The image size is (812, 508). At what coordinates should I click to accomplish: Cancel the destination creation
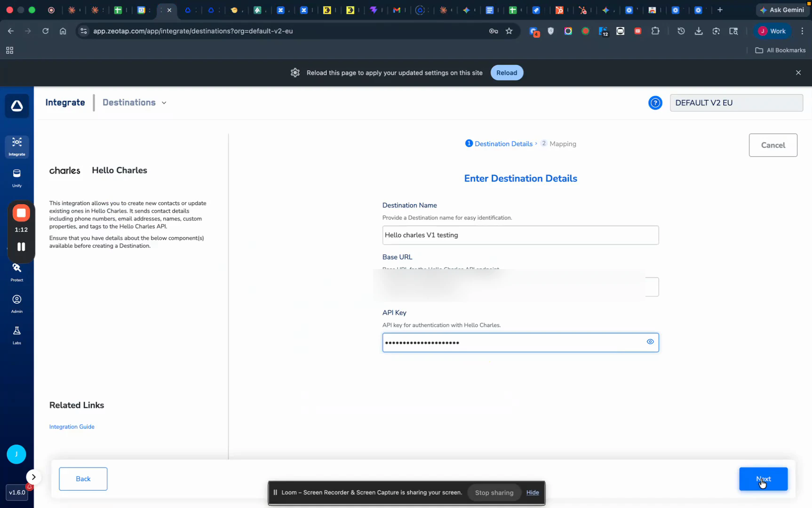point(773,145)
